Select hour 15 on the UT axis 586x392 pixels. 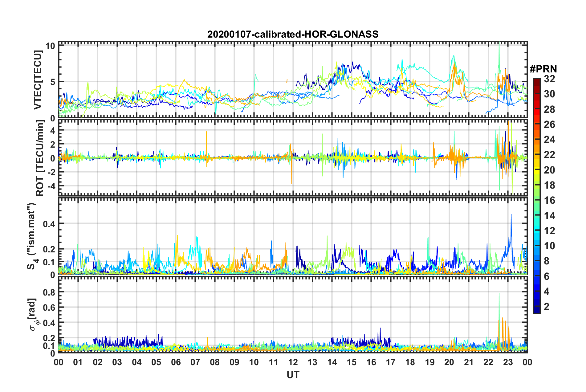point(352,362)
